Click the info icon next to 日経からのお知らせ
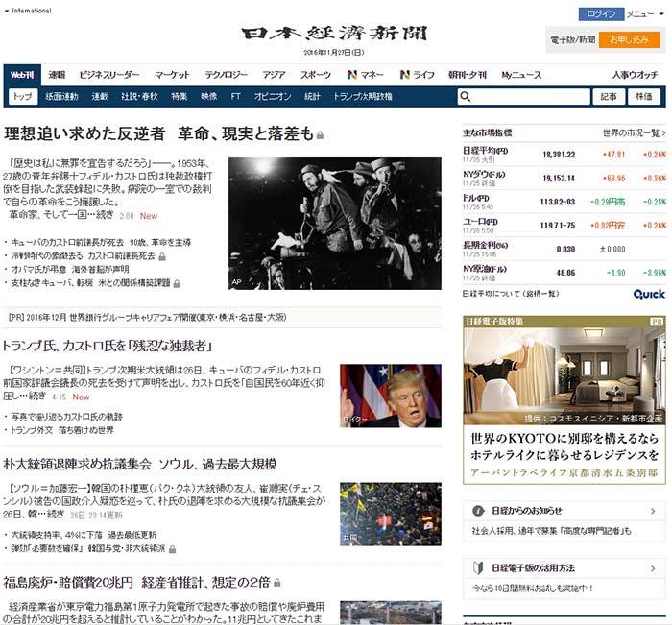Viewport: 672px width, 625px height. pyautogui.click(x=476, y=510)
